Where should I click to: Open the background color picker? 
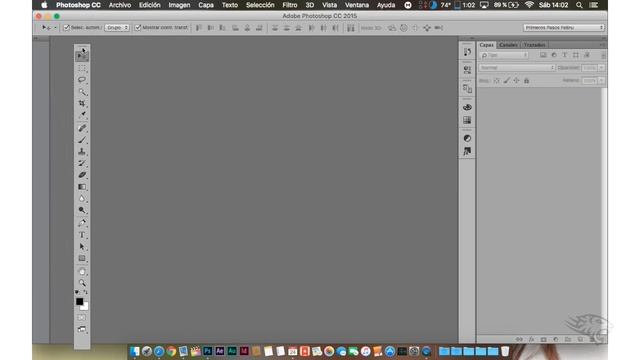84,307
